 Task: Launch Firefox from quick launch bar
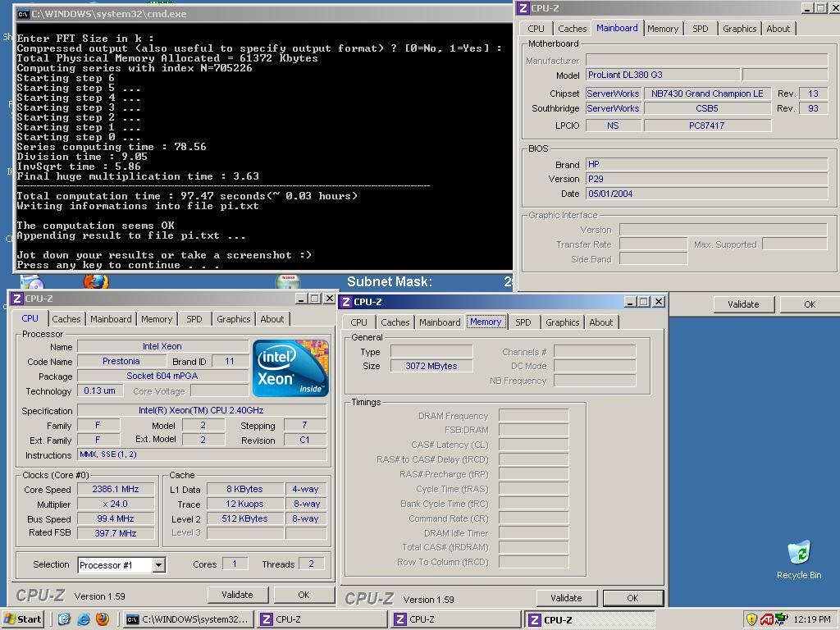point(102,619)
